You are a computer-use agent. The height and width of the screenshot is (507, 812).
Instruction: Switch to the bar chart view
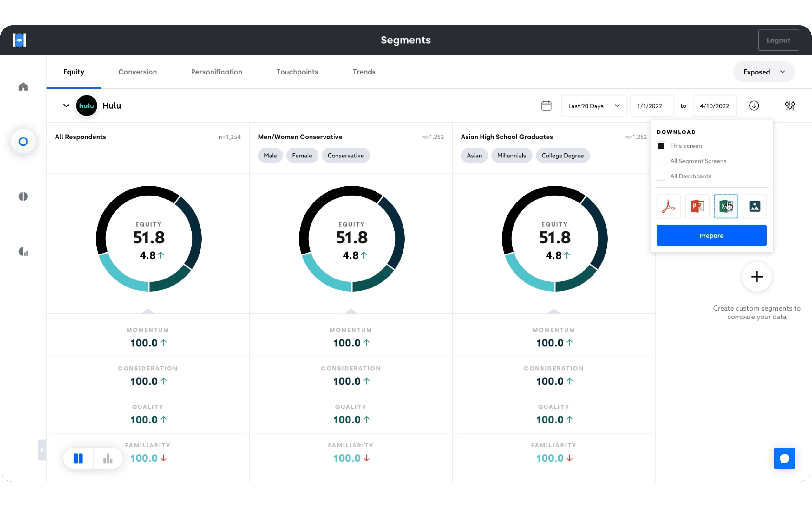[x=108, y=458]
